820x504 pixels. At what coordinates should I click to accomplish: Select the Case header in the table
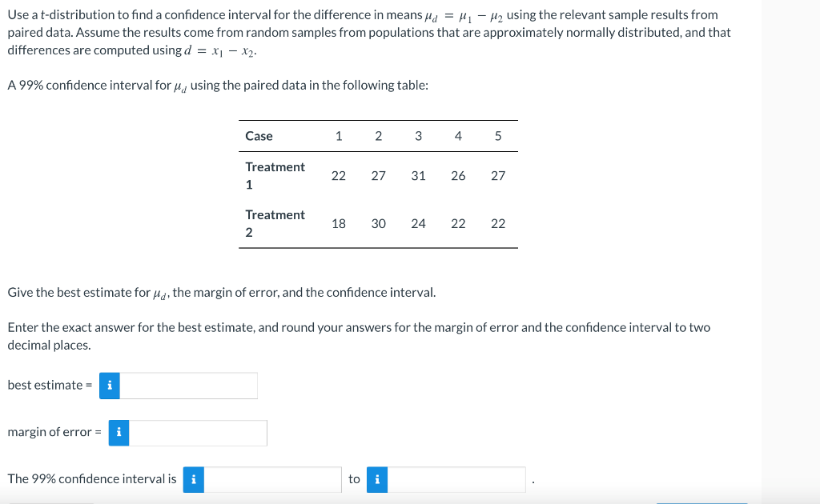(257, 136)
